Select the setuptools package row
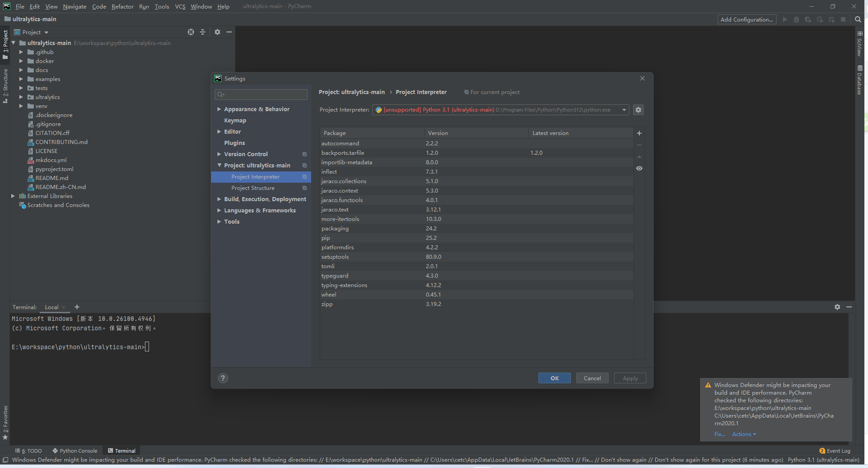 [476, 257]
